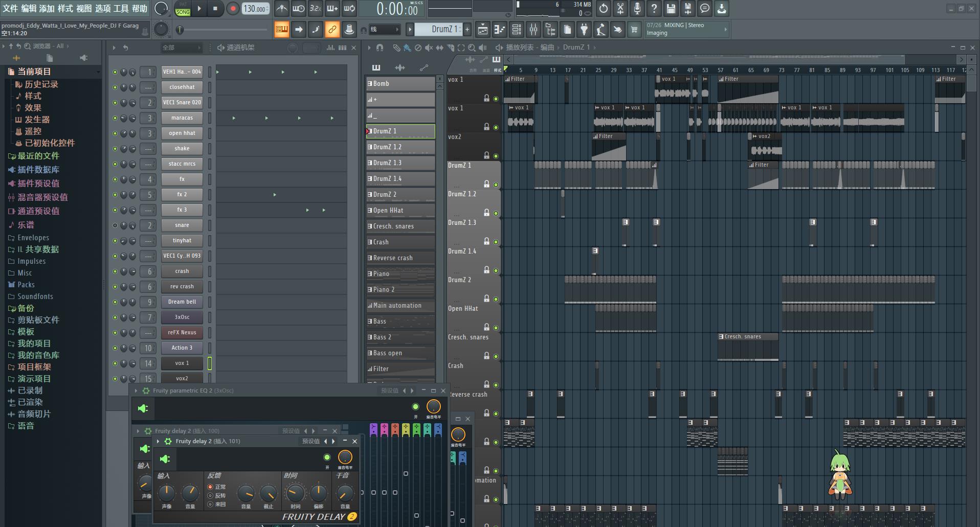This screenshot has width=980, height=527.
Task: Open the 帮助 menu
Action: [x=140, y=8]
